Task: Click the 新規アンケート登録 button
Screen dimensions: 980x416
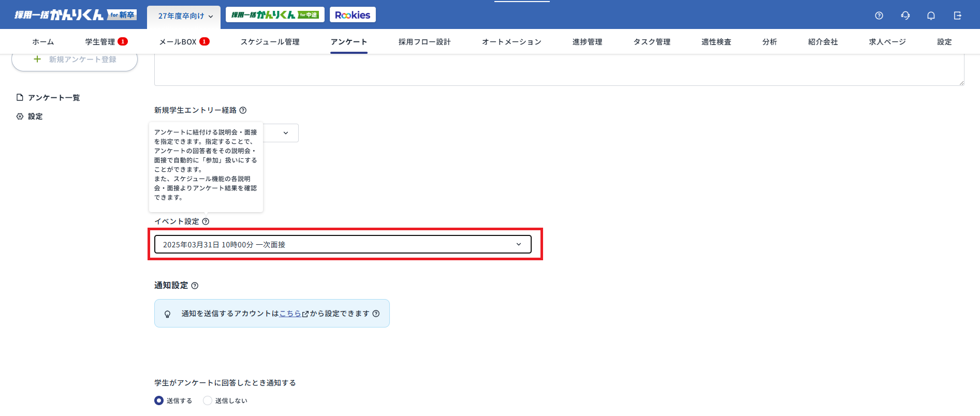Action: tap(75, 60)
